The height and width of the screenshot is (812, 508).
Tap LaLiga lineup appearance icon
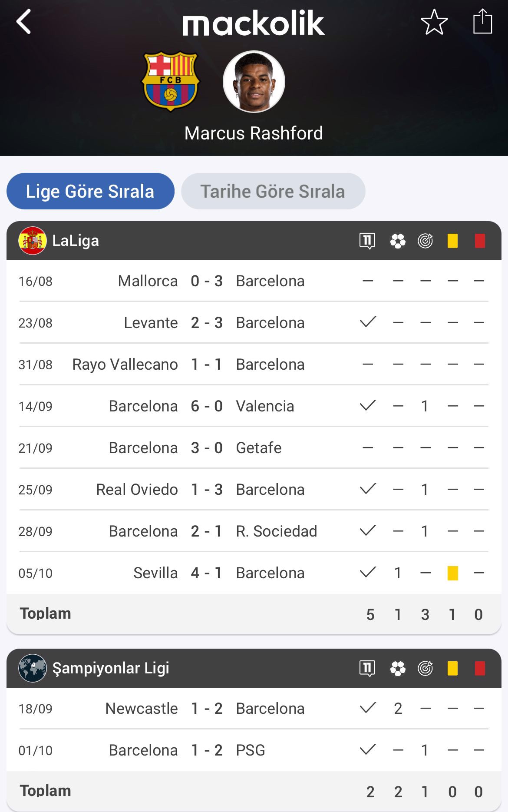tap(367, 241)
